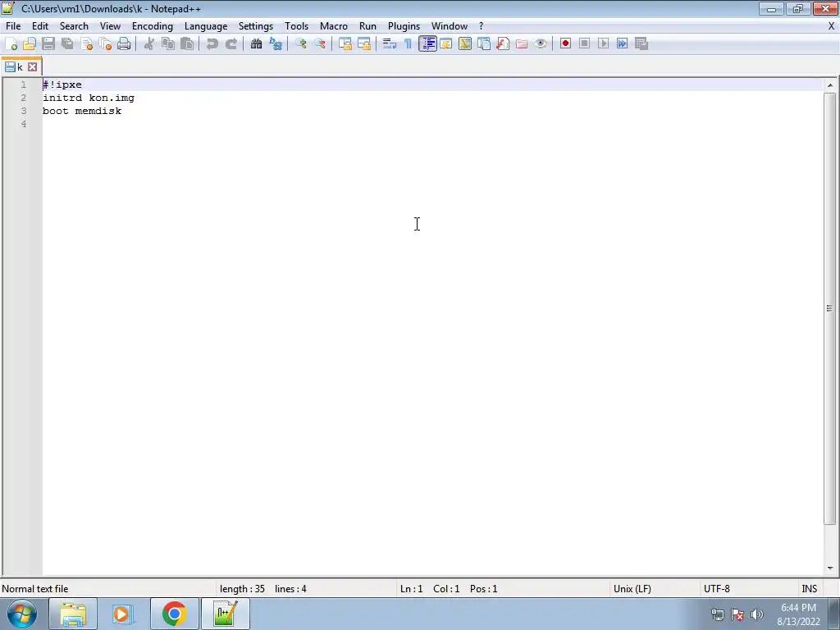Save the file with the Save icon
This screenshot has width=840, height=630.
coord(48,44)
